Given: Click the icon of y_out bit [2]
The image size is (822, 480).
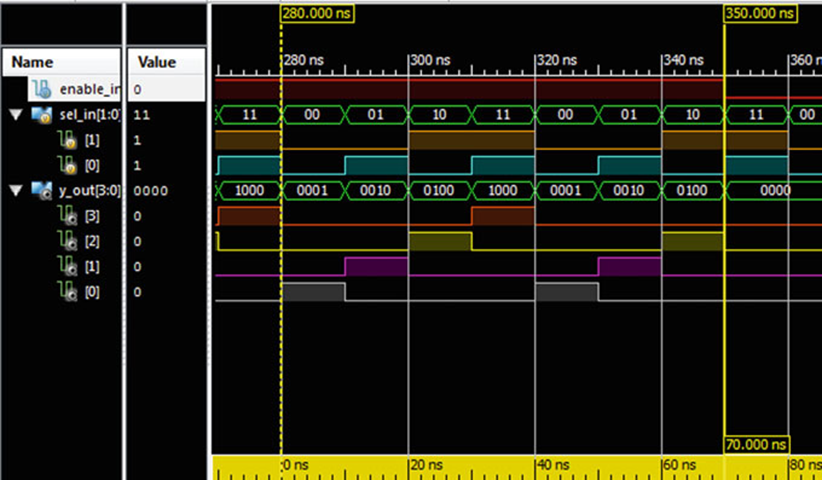Looking at the screenshot, I should [68, 241].
